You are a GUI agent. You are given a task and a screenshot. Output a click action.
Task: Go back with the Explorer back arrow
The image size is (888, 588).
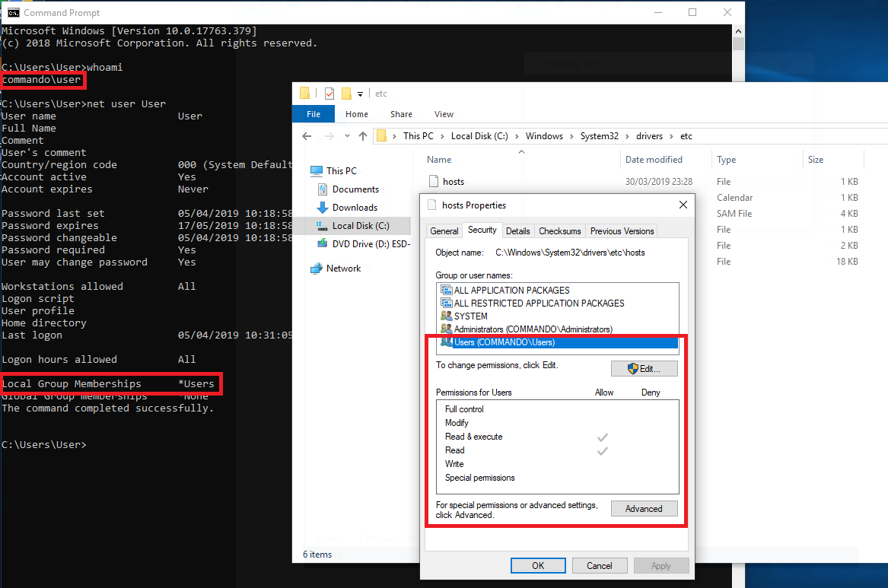[x=307, y=136]
